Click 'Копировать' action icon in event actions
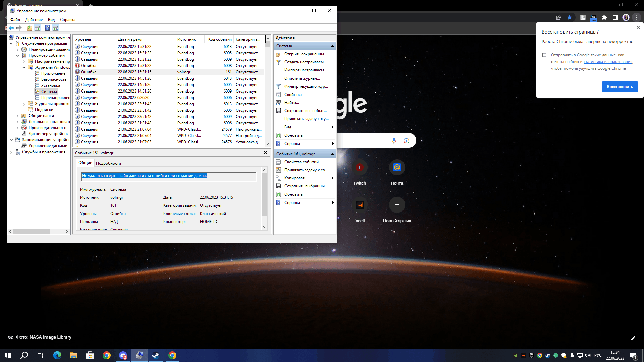Viewport: 644px width, 362px height. click(278, 178)
